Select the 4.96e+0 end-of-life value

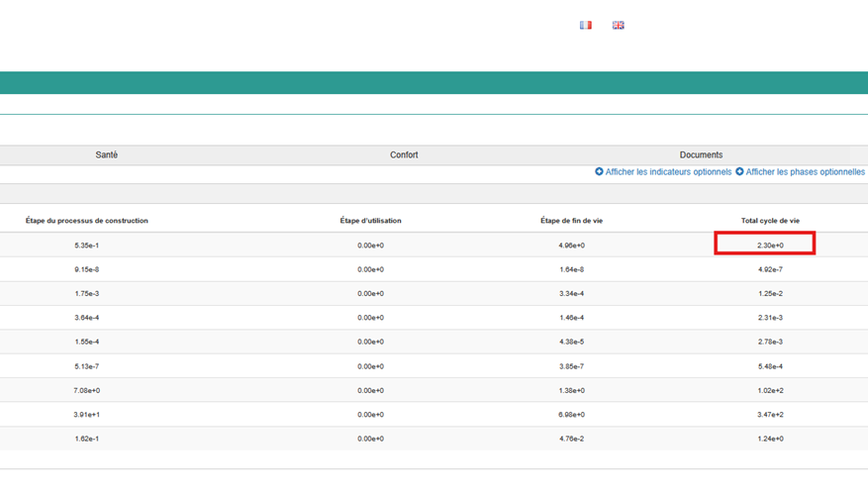pyautogui.click(x=571, y=246)
